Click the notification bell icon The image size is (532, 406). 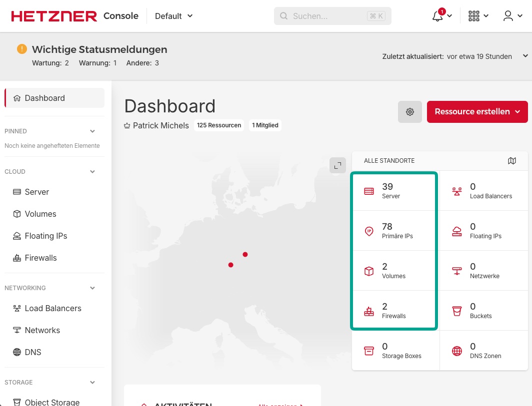(x=437, y=16)
